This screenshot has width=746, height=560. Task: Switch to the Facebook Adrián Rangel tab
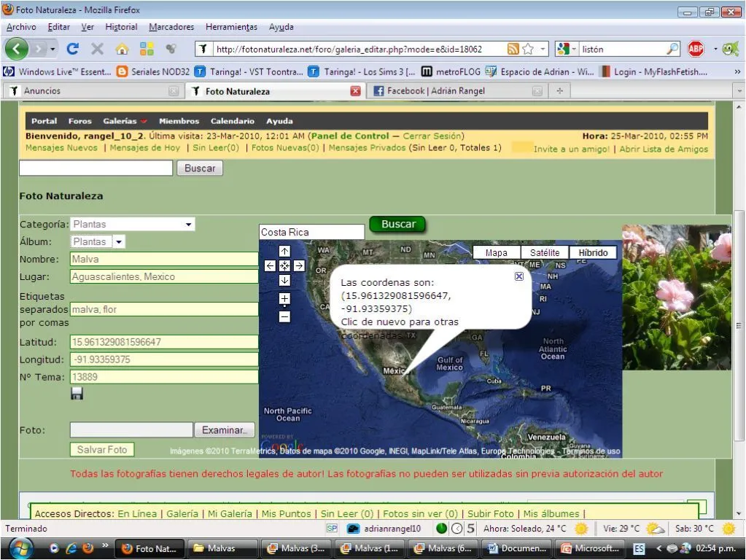(457, 91)
